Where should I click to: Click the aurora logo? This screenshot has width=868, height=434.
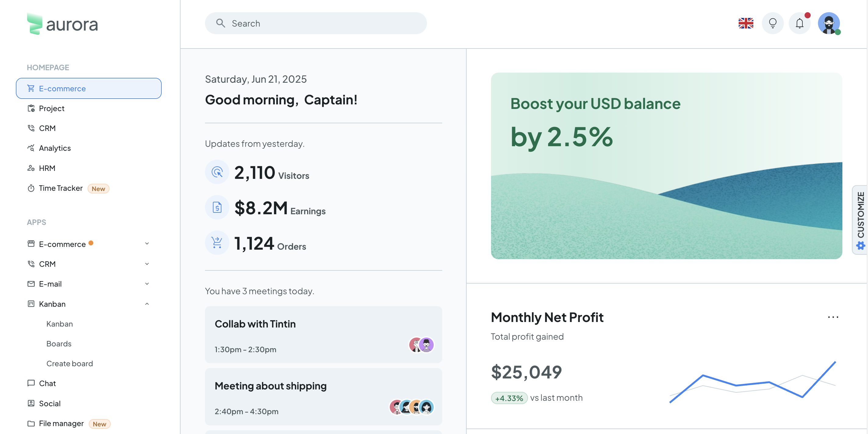click(62, 24)
